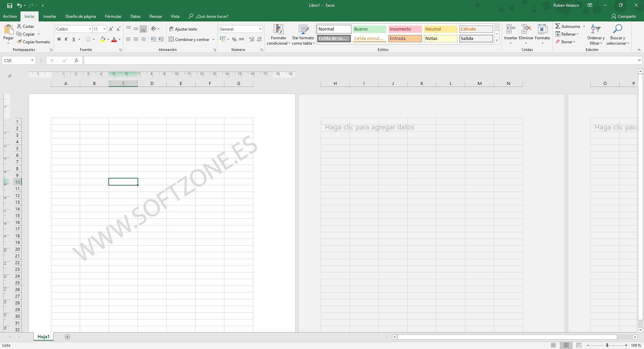Align text to the left

click(x=128, y=40)
